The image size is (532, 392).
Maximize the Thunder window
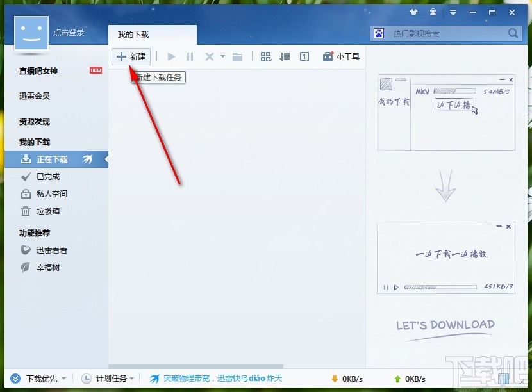(492, 13)
